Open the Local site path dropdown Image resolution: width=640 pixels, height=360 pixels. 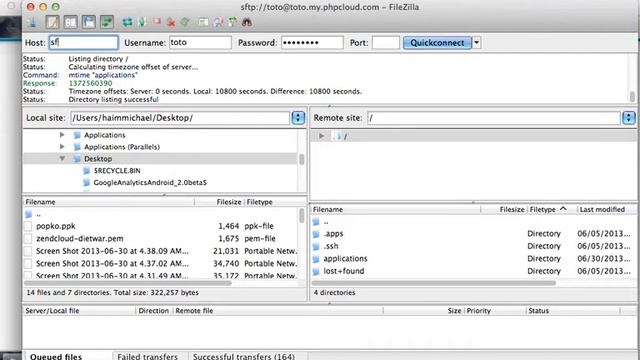(x=298, y=118)
